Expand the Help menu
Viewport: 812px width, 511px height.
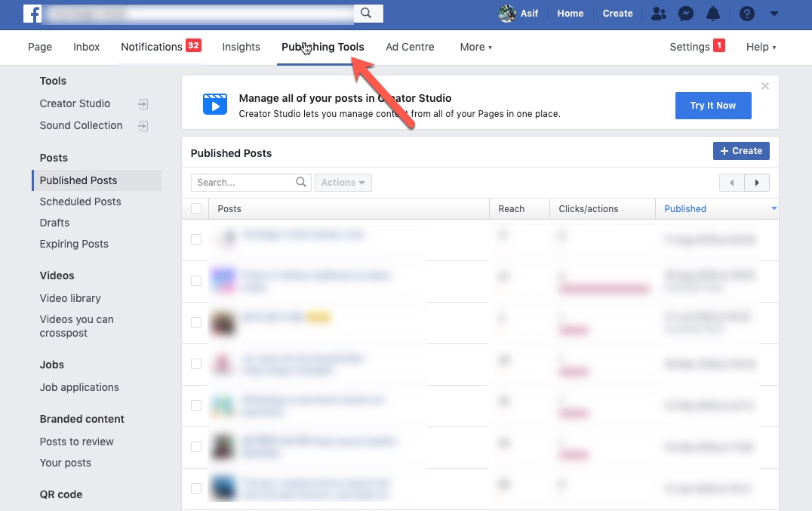(761, 47)
